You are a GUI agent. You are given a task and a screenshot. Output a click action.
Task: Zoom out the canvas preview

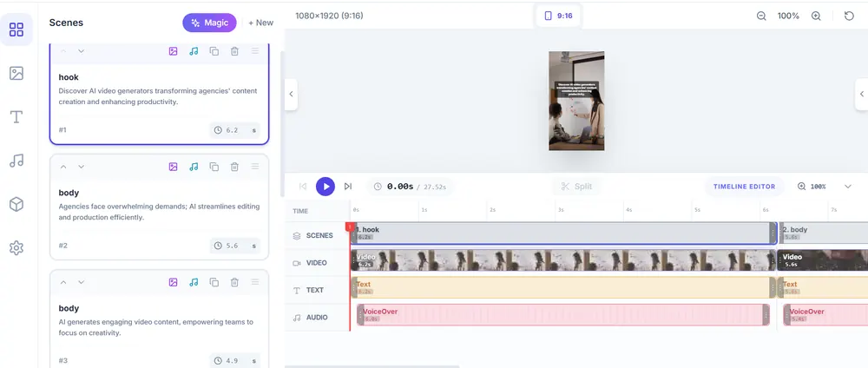tap(761, 16)
